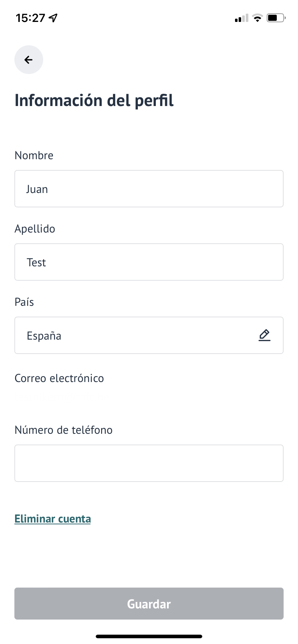
Task: Tap the Información del perfil heading
Action: (94, 101)
